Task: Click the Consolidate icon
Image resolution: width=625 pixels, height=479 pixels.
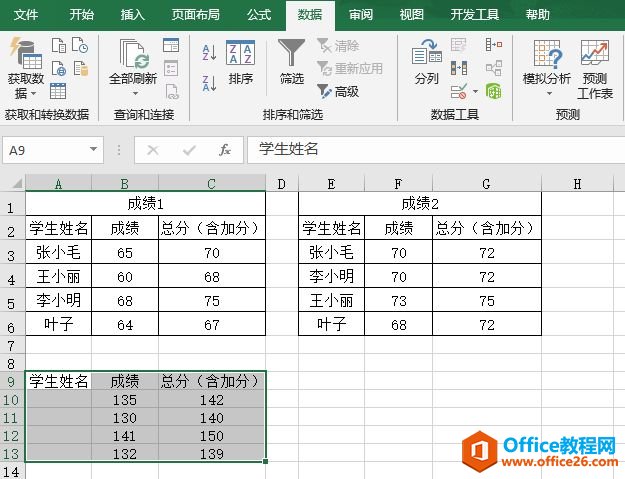Action: (494, 45)
